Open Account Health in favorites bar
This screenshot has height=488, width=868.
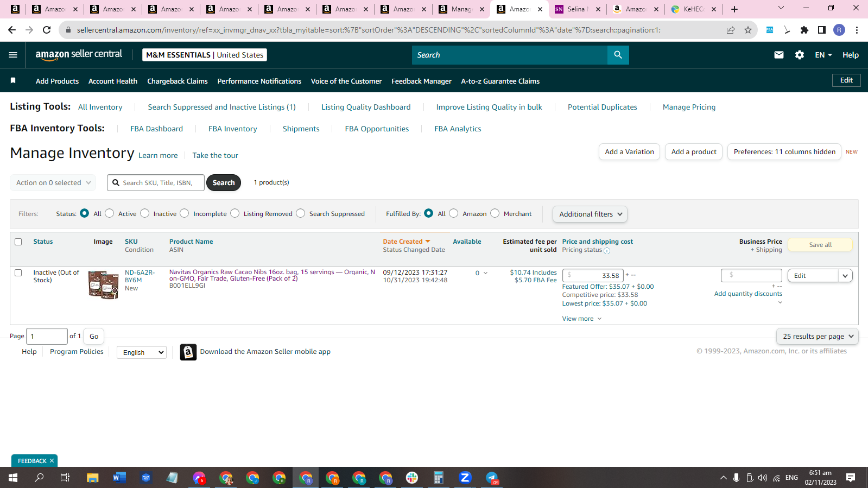(x=113, y=81)
